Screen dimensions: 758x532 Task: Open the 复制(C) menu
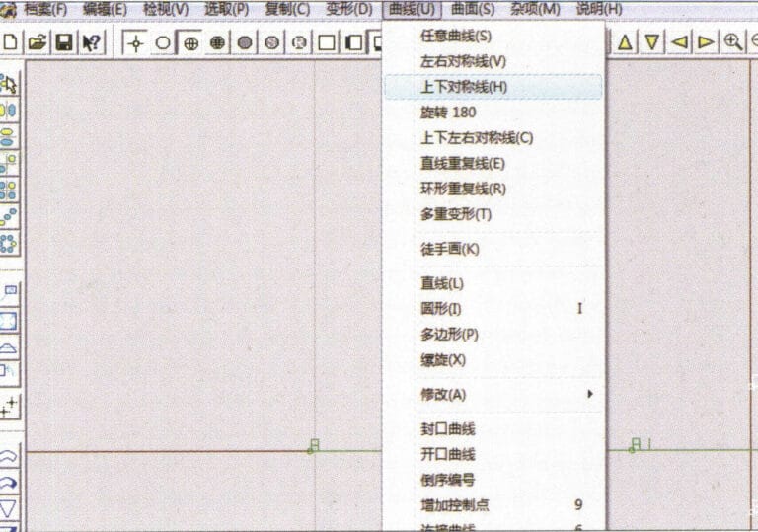coord(287,9)
